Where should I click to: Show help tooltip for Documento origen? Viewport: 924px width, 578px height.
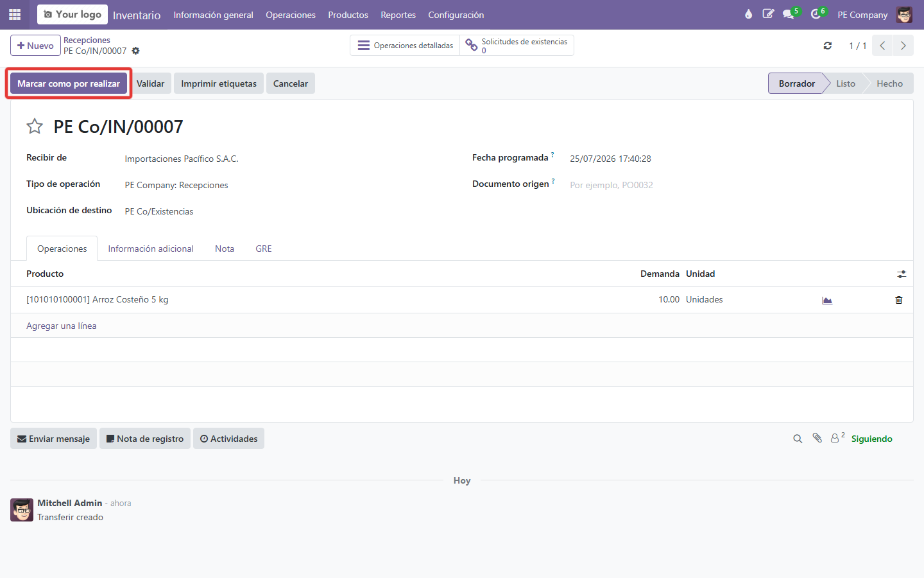[x=553, y=181]
